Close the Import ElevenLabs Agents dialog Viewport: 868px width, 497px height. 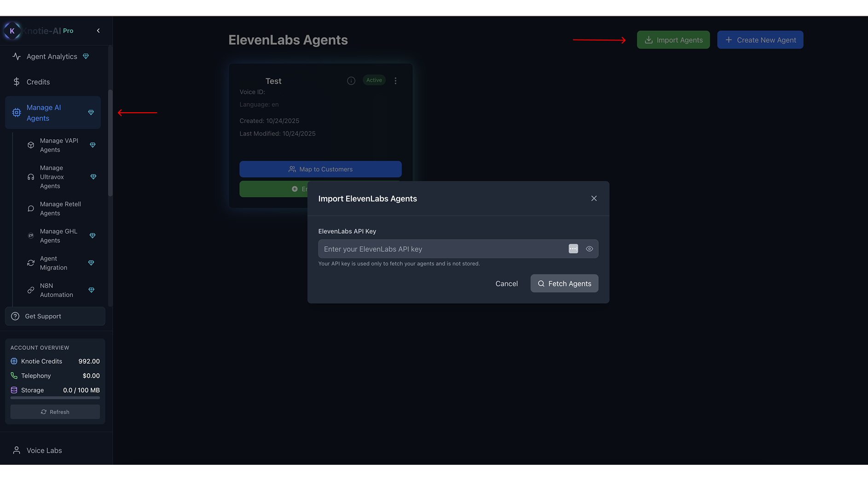(x=594, y=199)
